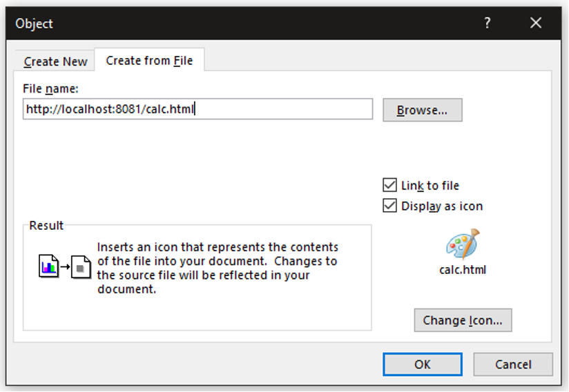Click the question mark help button
The width and height of the screenshot is (569, 392).
click(488, 23)
